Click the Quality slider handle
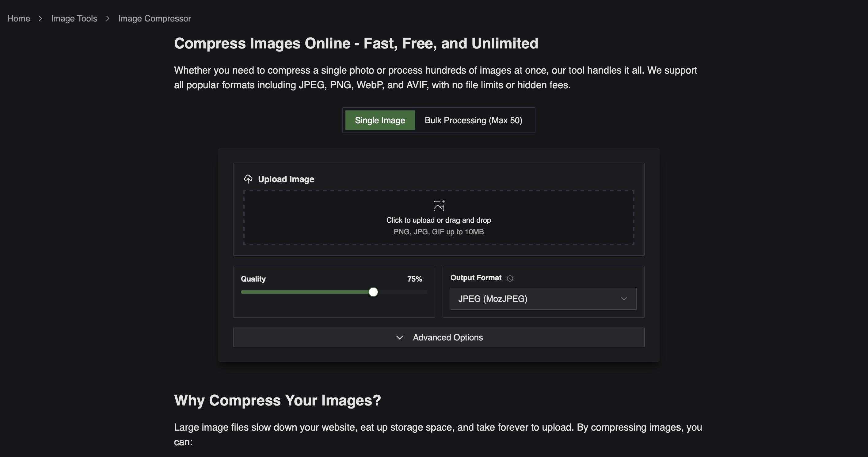Image resolution: width=868 pixels, height=457 pixels. pos(373,292)
